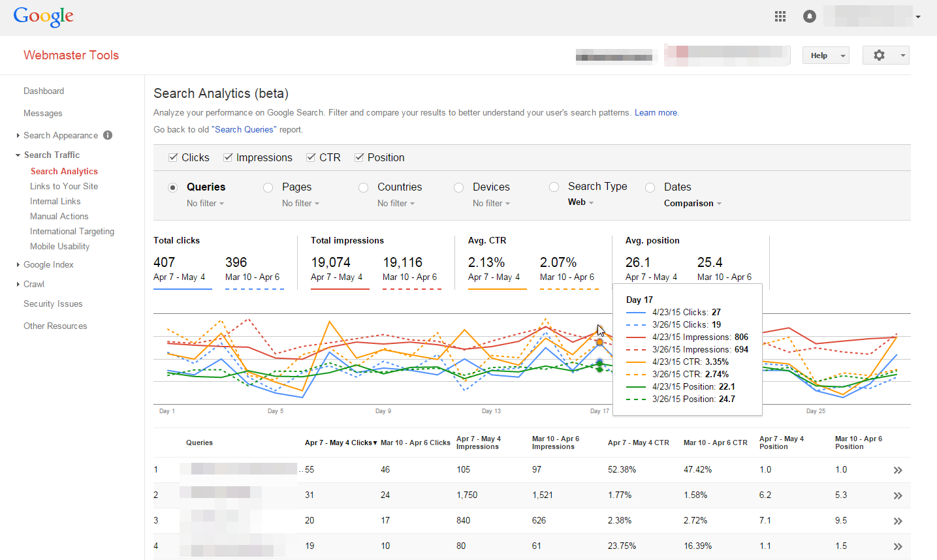
Task: Sort by Apr 7 - May 4 Clicks column
Action: [x=340, y=443]
